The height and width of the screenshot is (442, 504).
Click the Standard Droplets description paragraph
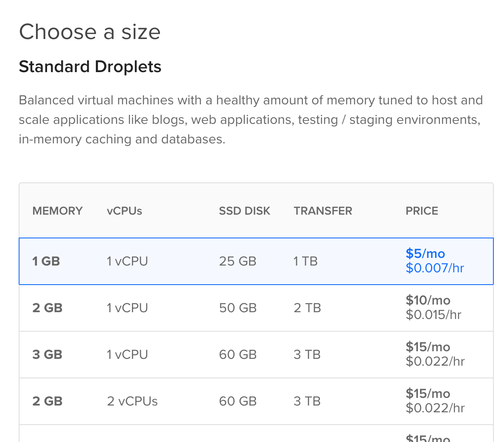[250, 120]
